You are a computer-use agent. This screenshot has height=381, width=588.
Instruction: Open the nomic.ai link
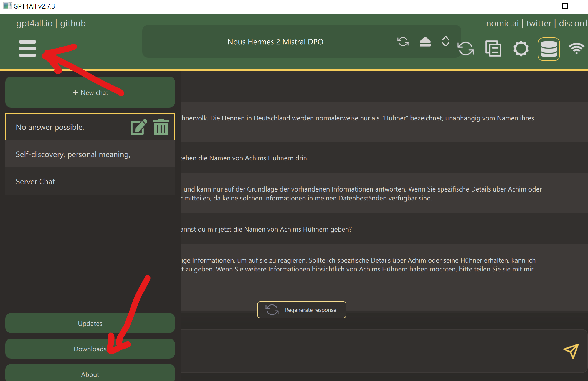502,23
